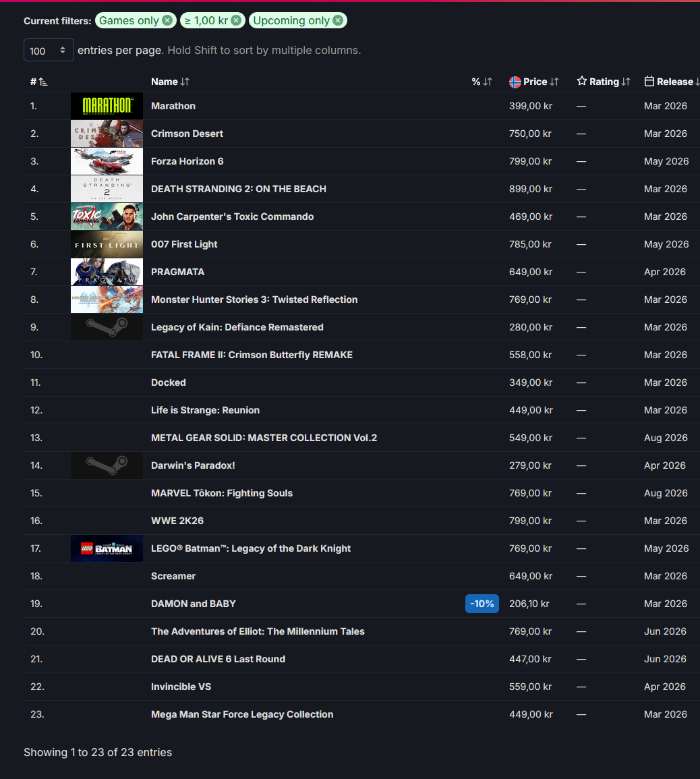Click the LEGO Batman logo thumbnail
Screen dimensions: 700x779
[x=107, y=548]
